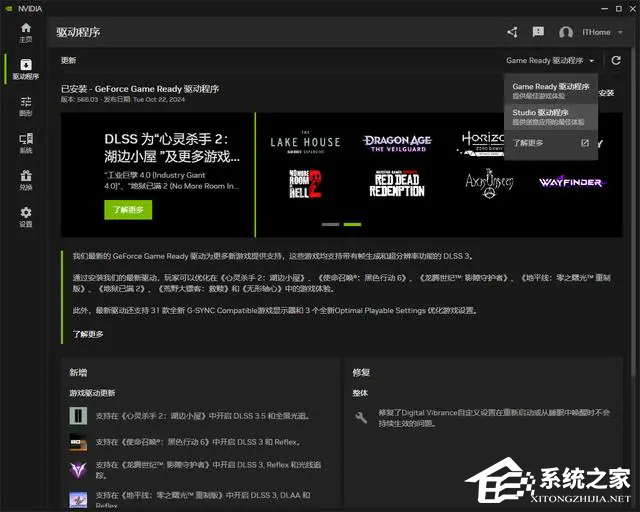Open the System (系统) sidebar icon
This screenshot has width=640, height=512.
tap(26, 143)
